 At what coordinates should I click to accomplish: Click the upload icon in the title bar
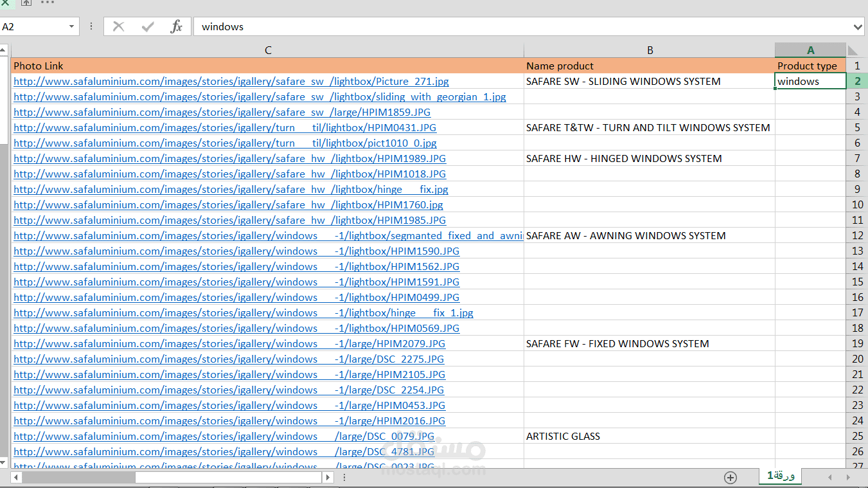[26, 3]
